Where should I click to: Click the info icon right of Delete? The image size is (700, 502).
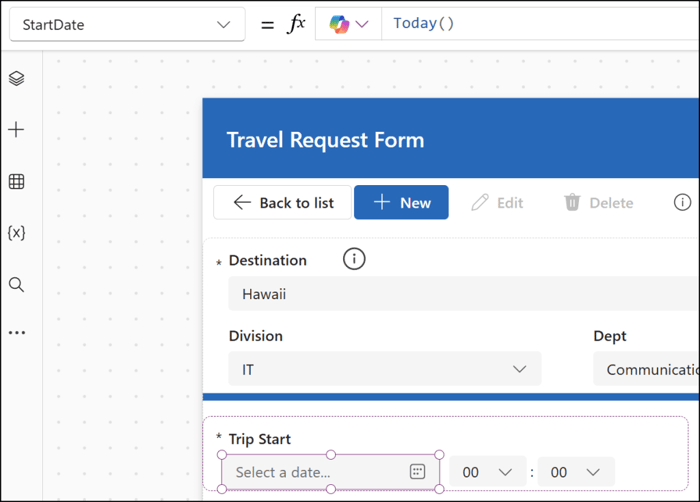point(682,202)
